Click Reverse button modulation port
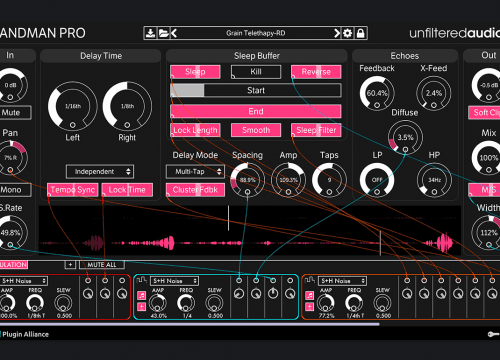 pyautogui.click(x=293, y=77)
